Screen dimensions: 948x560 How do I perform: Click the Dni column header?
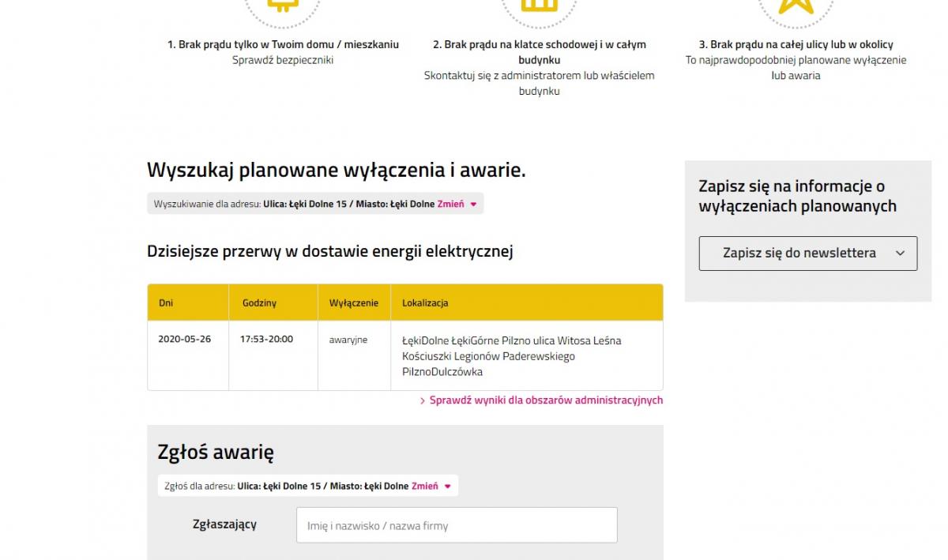[188, 303]
